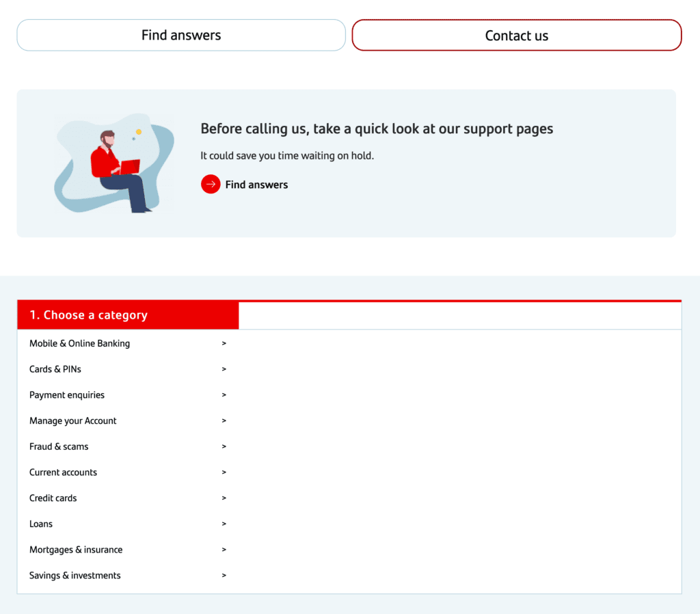Switch to the Find answers tab

pos(181,36)
